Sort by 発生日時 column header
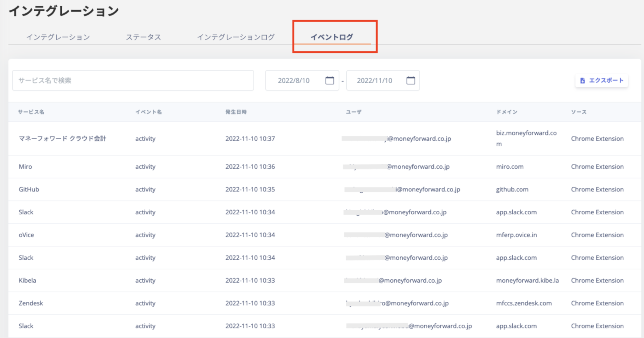Viewport: 644px width, 338px height. (x=236, y=112)
